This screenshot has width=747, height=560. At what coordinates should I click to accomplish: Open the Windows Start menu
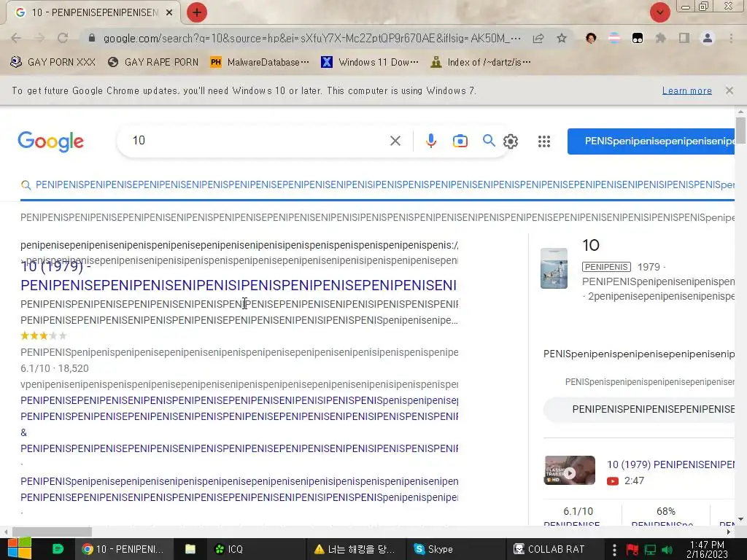(x=19, y=548)
